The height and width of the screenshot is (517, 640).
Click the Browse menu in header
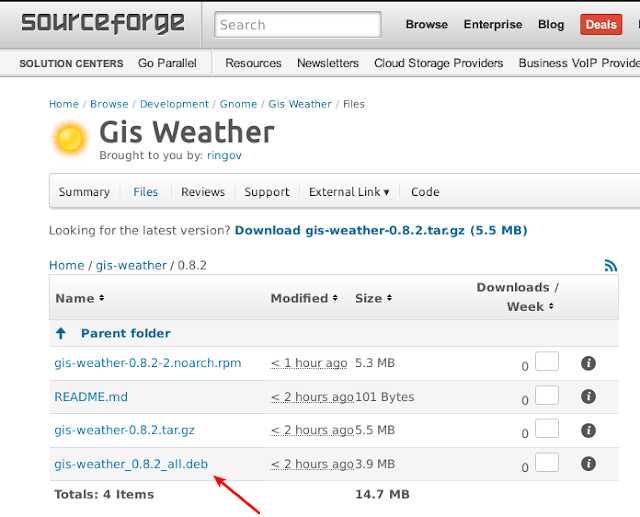427,24
